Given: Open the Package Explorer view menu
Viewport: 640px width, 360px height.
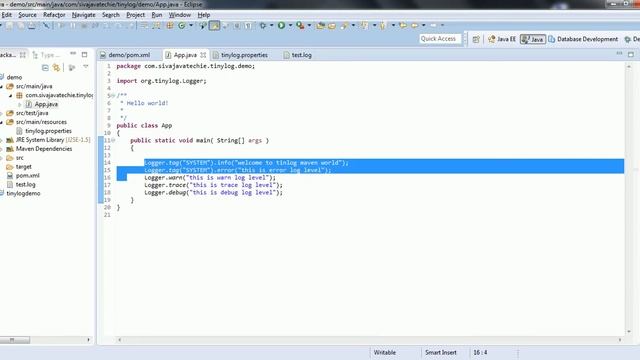Looking at the screenshot, I should tap(86, 67).
